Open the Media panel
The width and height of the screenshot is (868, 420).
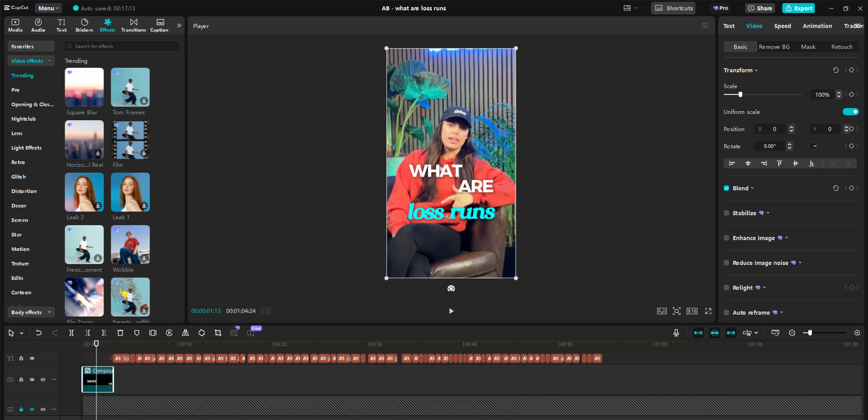16,25
